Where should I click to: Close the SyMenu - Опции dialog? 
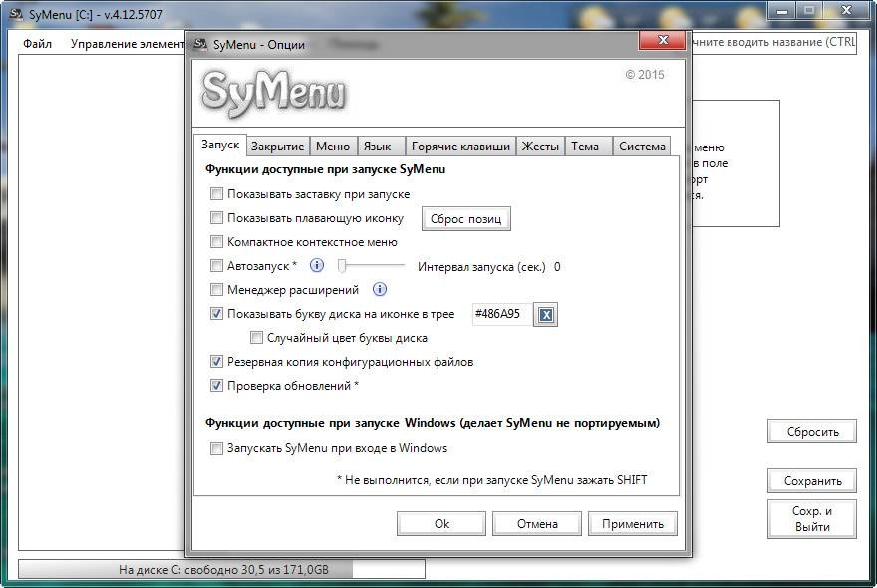663,40
